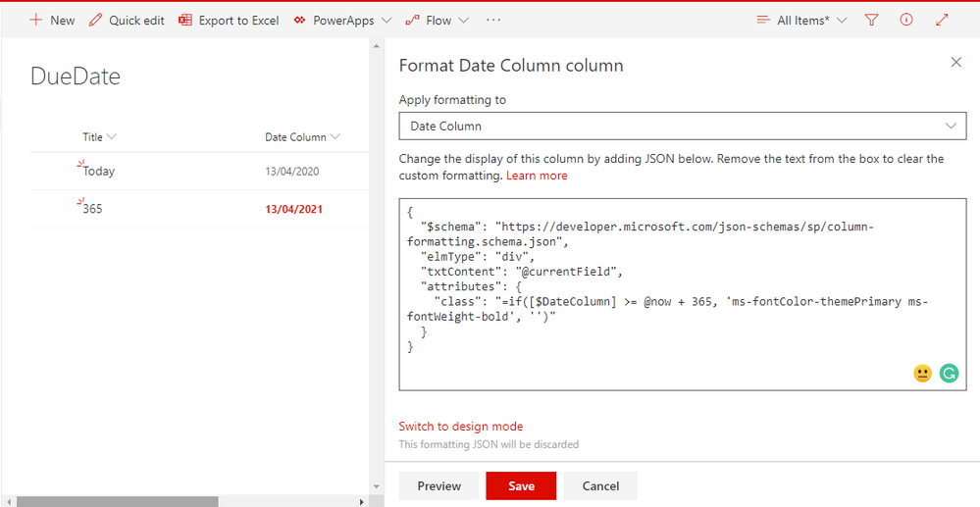The height and width of the screenshot is (507, 980).
Task: Click the green Grammarly icon
Action: tap(949, 374)
